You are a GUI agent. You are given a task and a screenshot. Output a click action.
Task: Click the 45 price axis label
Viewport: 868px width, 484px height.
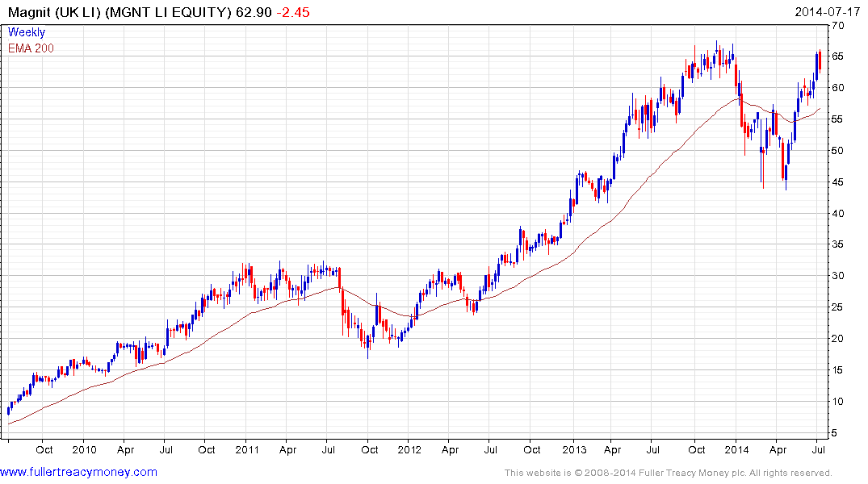tap(837, 182)
